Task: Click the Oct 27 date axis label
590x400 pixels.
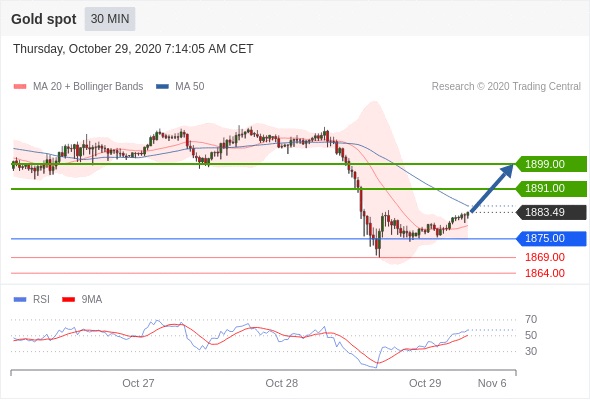Action: tap(138, 383)
